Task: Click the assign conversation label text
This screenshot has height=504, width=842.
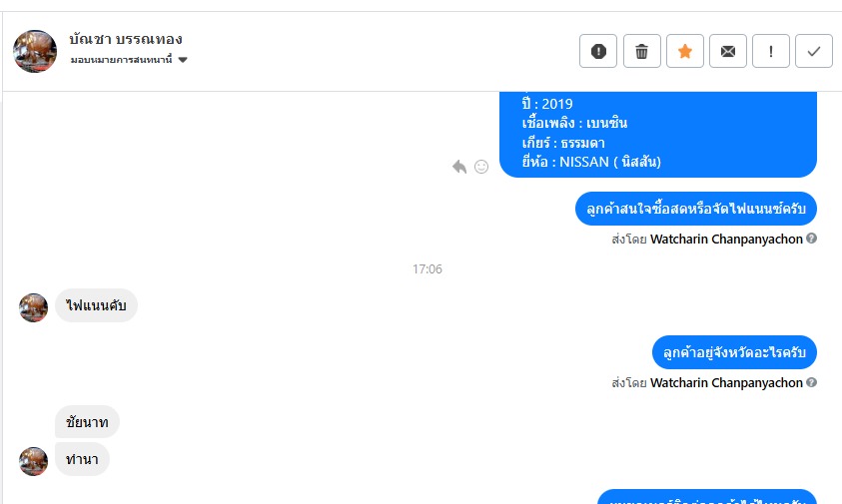Action: (x=122, y=60)
